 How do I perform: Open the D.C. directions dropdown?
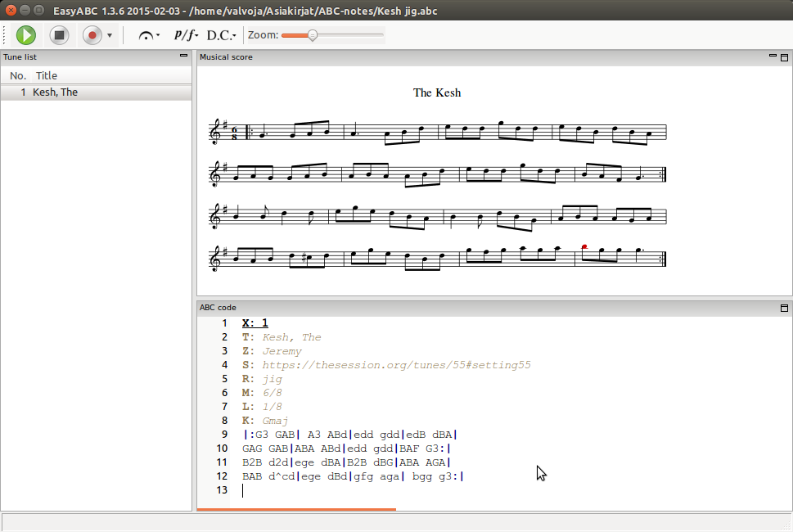221,35
